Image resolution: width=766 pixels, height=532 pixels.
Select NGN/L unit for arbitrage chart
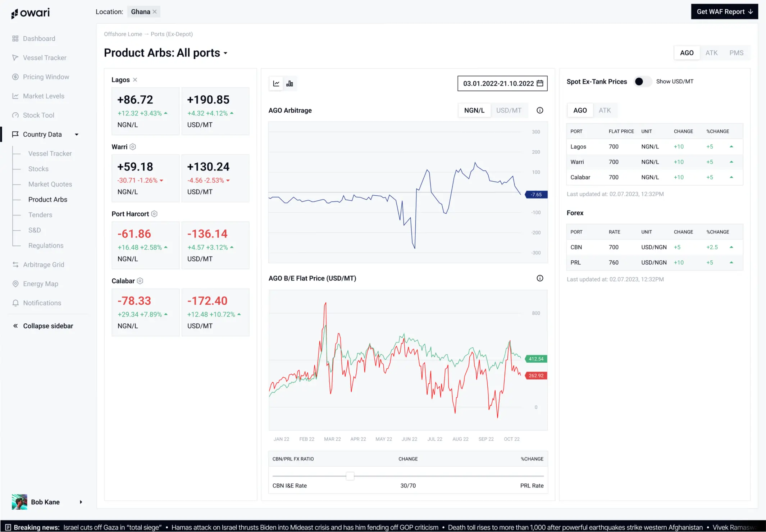474,110
